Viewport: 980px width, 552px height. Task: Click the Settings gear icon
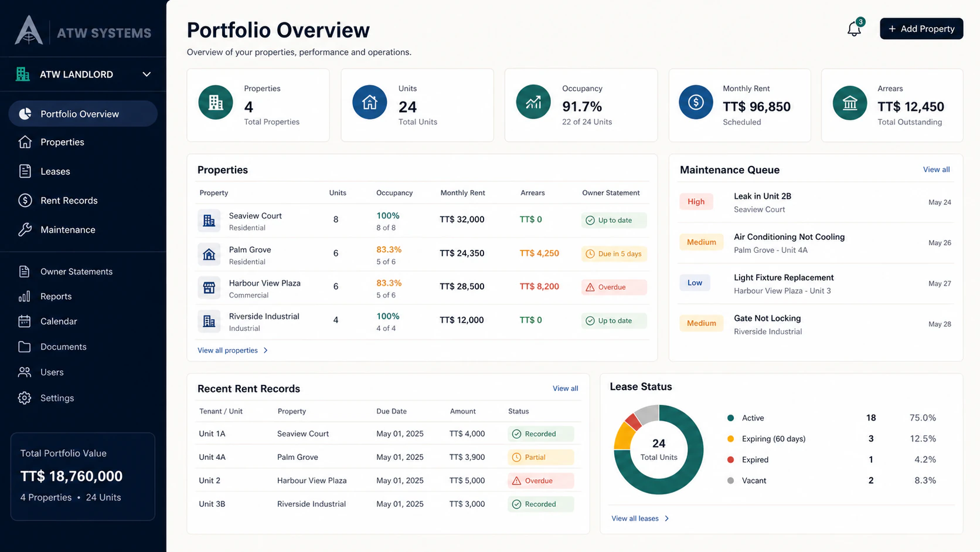click(24, 398)
